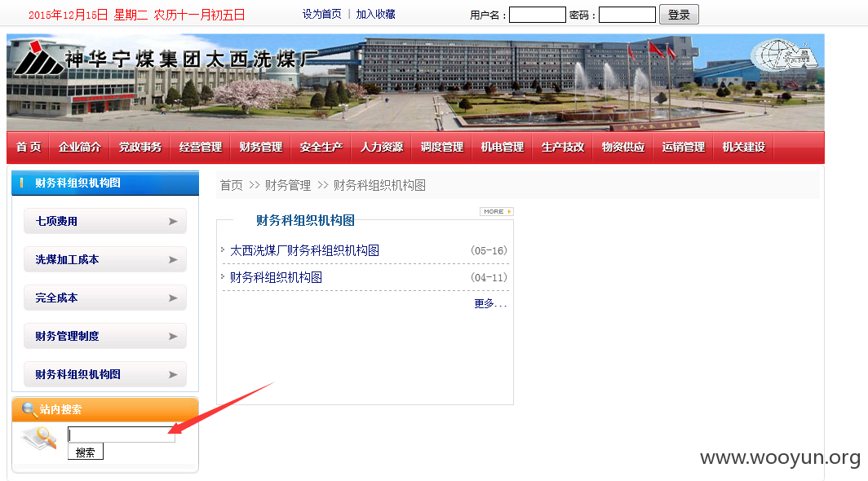Open the 首页 menu item
This screenshot has width=868, height=481.
point(29,148)
